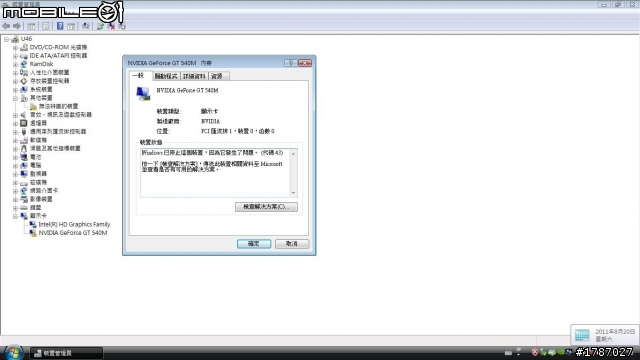Screen dimensions: 640x360
Task: Click the yellow warning icon of unknown device
Action: tap(33, 107)
